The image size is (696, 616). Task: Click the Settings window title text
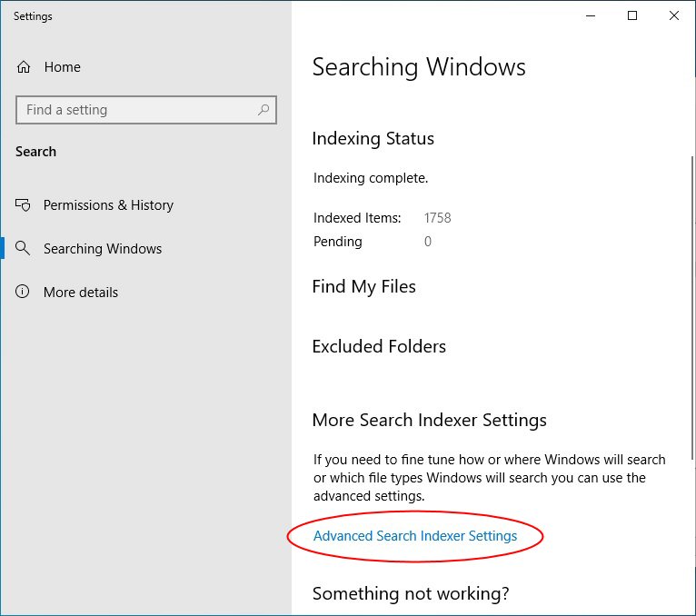33,16
